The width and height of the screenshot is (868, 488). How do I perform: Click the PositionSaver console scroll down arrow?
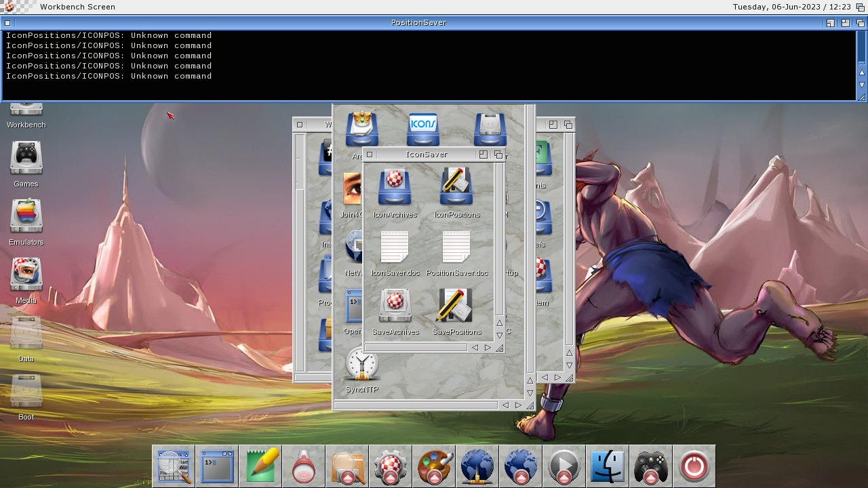coord(862,85)
